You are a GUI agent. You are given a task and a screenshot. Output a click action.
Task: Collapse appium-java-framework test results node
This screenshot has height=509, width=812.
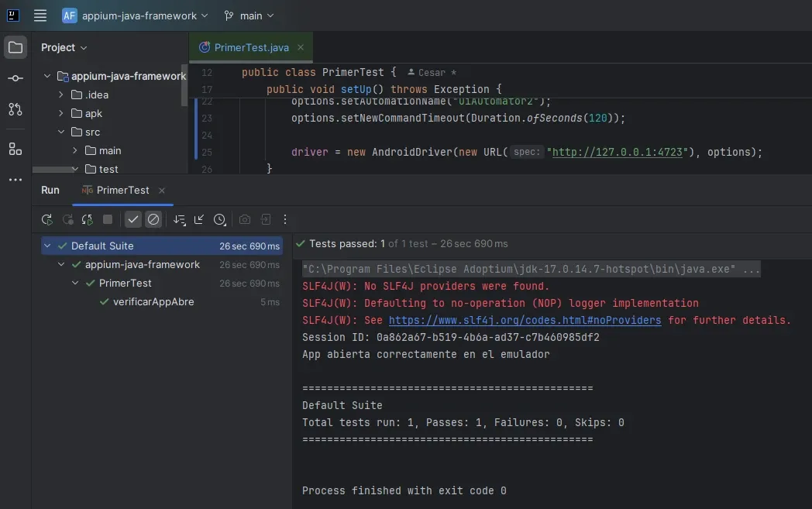(61, 265)
